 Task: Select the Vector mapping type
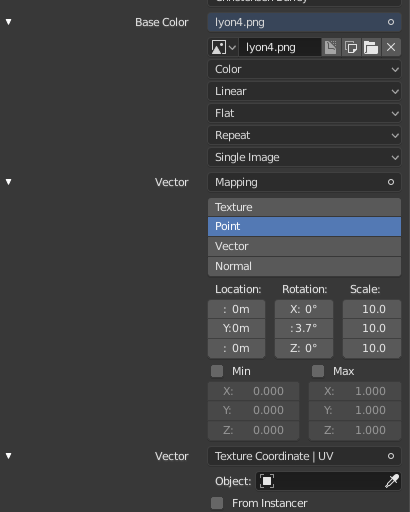click(x=304, y=246)
